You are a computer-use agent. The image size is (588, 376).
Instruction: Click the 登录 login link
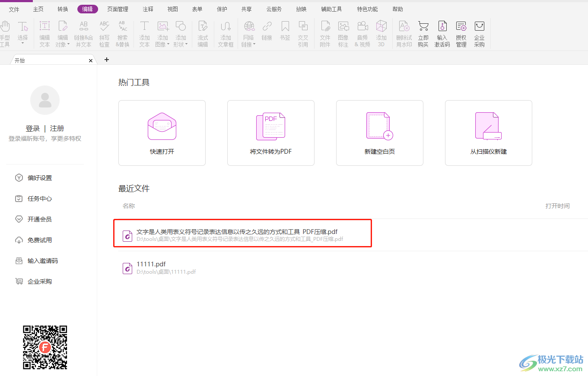click(33, 128)
